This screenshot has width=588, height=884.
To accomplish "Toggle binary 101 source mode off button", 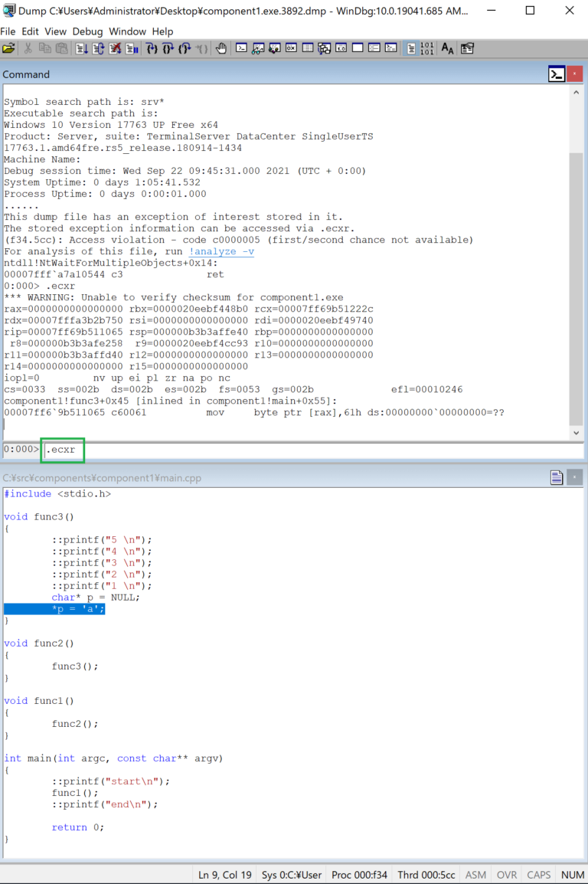I will click(x=427, y=48).
